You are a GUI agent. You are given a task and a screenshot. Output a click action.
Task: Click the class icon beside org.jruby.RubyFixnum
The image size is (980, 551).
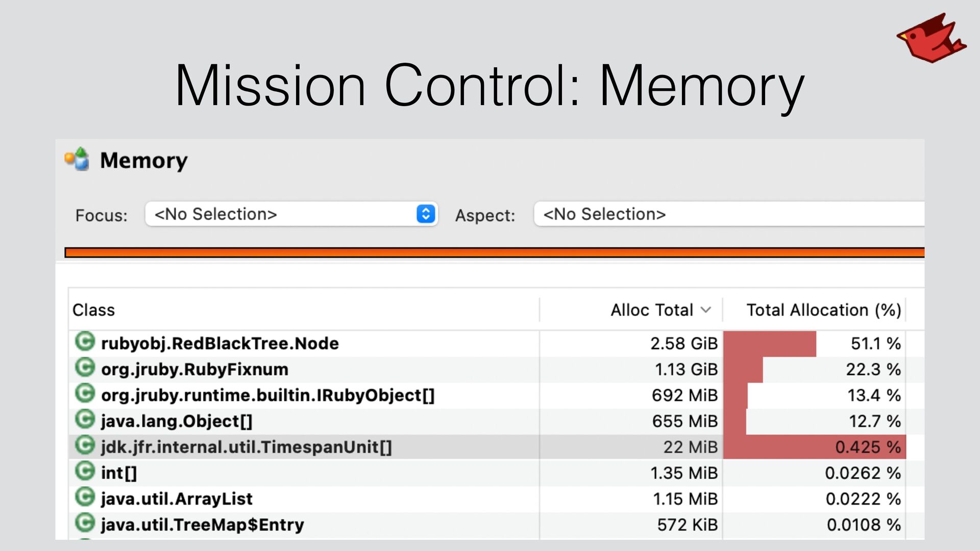click(85, 368)
